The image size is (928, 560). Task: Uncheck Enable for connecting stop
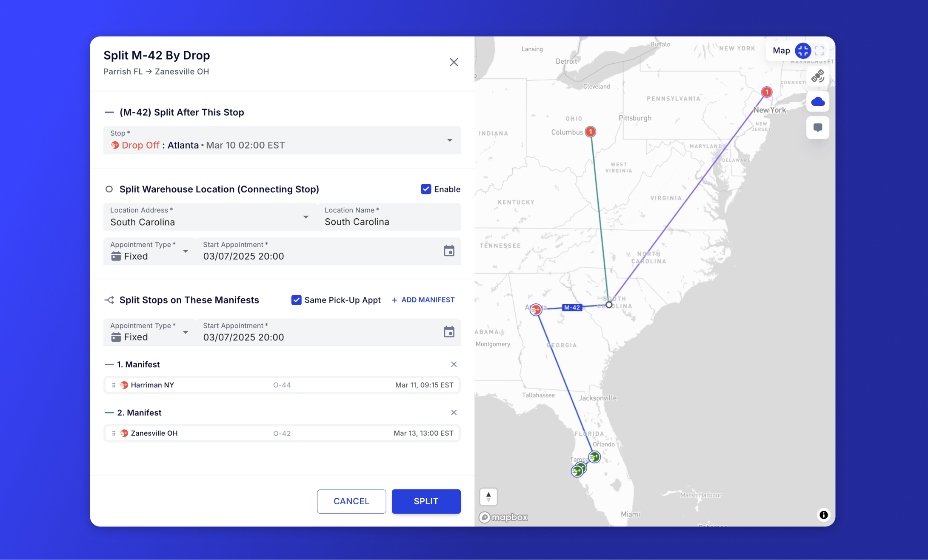tap(426, 189)
